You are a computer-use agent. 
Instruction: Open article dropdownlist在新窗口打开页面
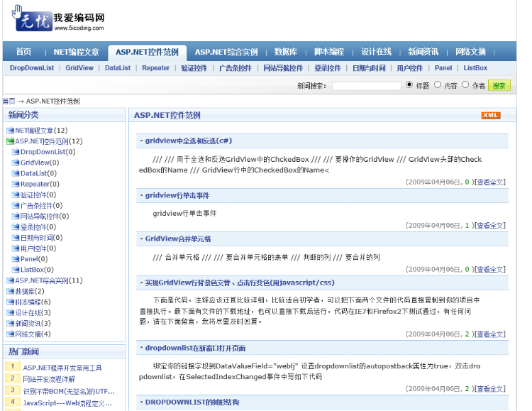tap(196, 348)
